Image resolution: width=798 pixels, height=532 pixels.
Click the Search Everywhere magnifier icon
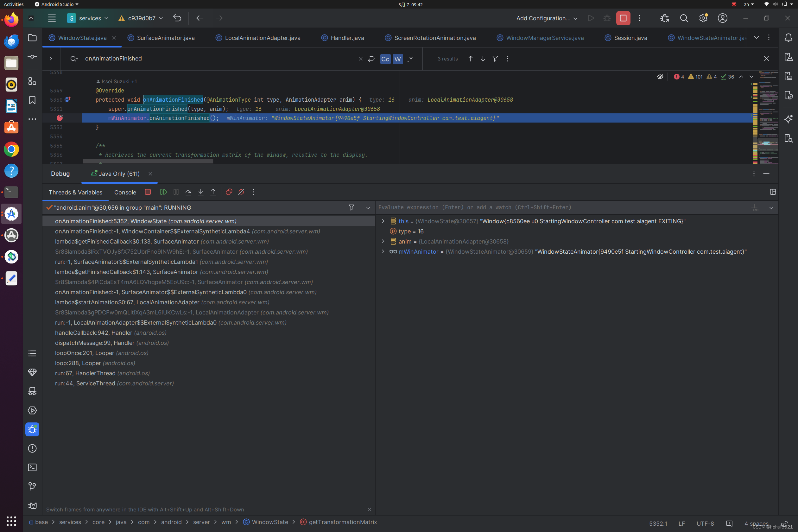(684, 18)
